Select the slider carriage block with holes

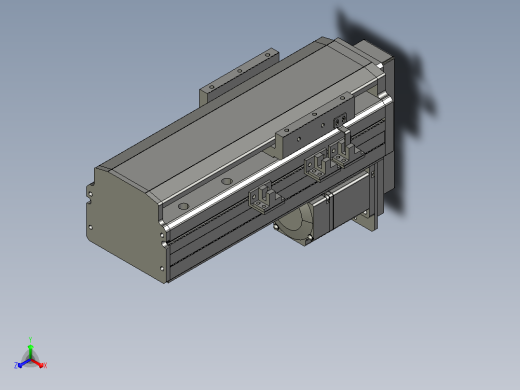(x=315, y=126)
